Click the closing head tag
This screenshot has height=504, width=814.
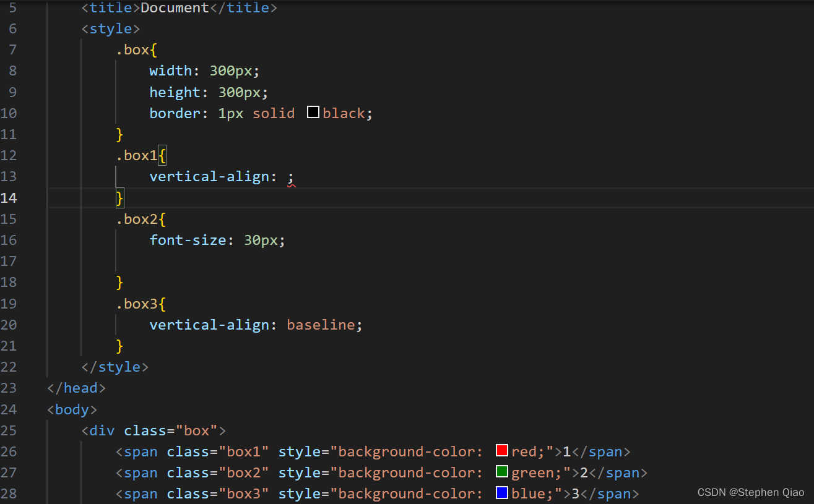coord(77,388)
